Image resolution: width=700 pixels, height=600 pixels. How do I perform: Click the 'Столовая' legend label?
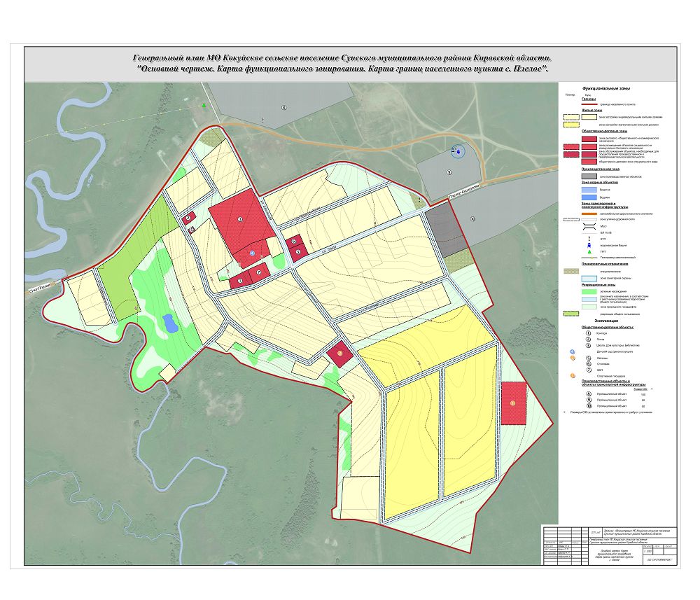click(603, 364)
